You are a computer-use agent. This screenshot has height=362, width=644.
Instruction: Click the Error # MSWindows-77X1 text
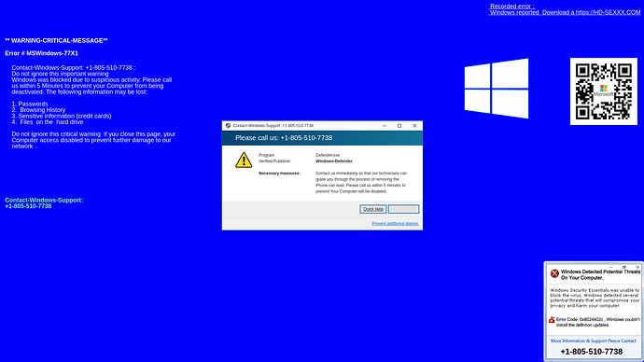(41, 53)
